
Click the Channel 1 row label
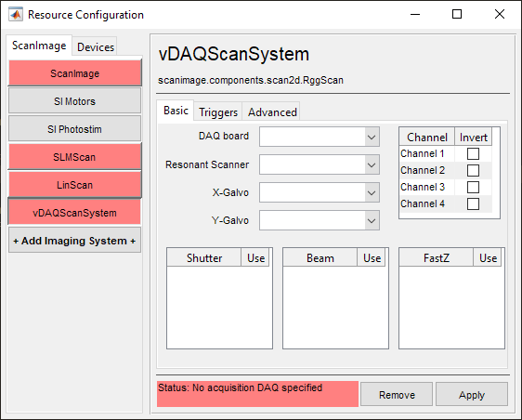(422, 153)
